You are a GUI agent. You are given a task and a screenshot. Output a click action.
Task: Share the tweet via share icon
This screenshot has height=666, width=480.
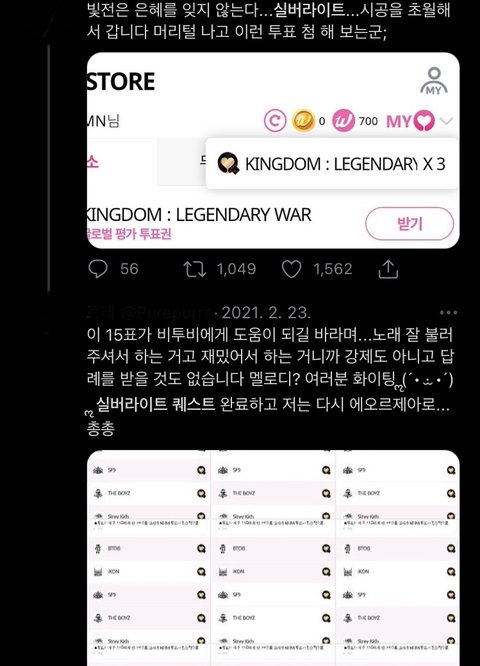pos(388,269)
